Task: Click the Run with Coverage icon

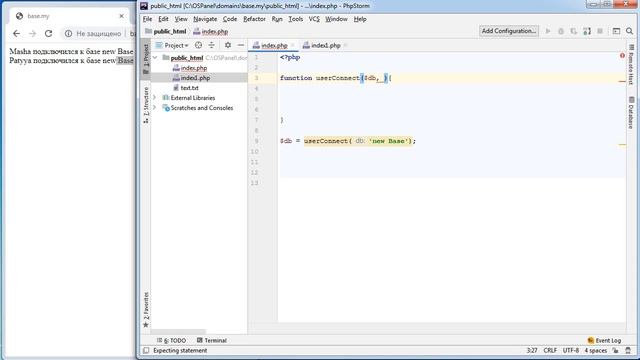Action: point(573,31)
